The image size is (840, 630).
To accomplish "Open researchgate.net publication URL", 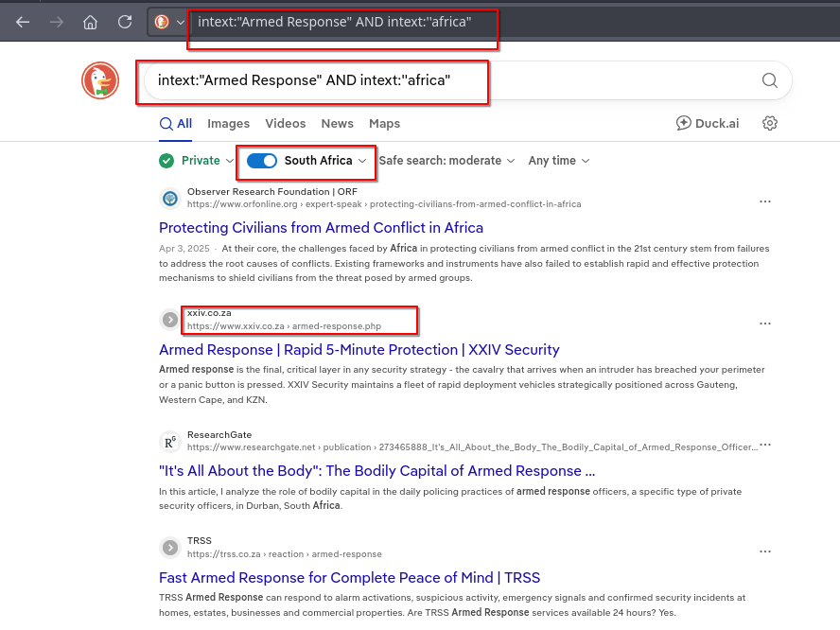I will click(x=472, y=447).
